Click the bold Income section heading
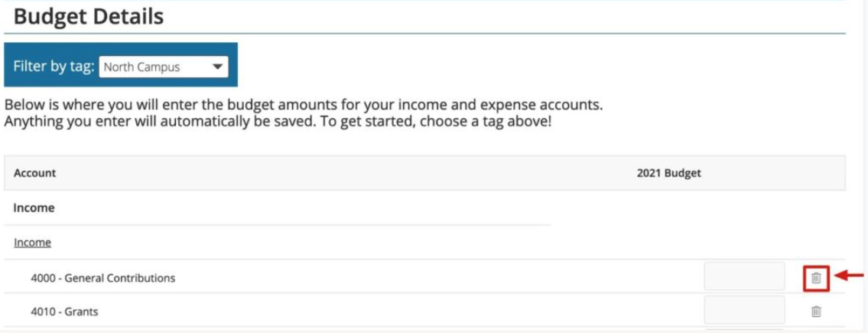The width and height of the screenshot is (868, 333). pyautogui.click(x=34, y=207)
